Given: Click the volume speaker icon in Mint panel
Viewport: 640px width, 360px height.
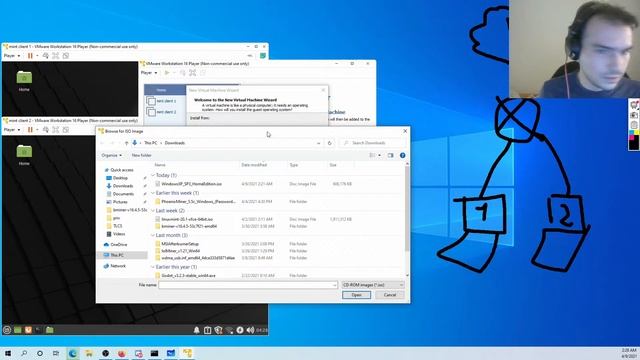Looking at the screenshot, I should pos(250,330).
